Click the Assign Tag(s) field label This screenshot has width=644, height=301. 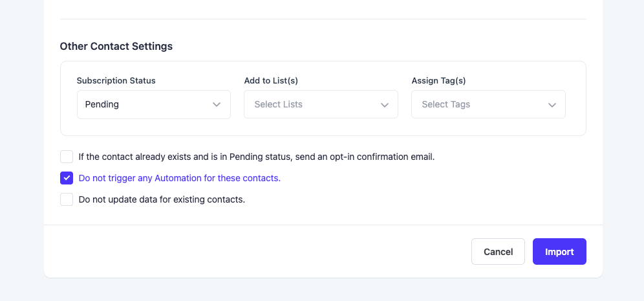[x=438, y=81]
